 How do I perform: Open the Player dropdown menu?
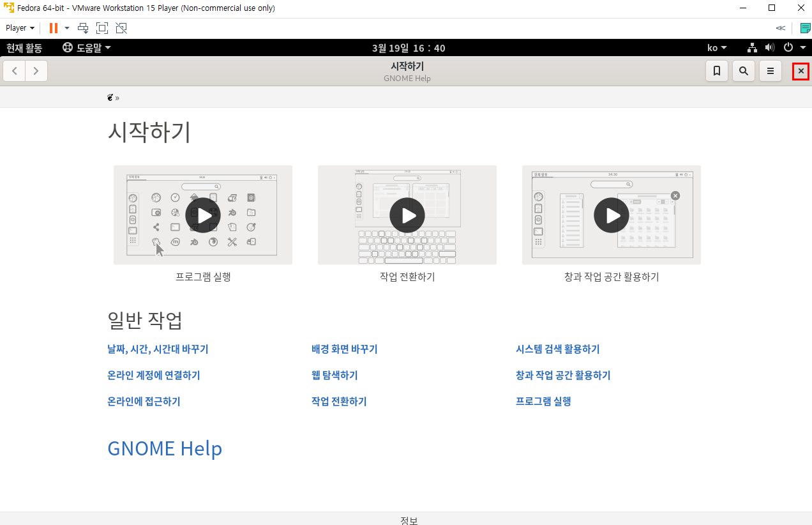pyautogui.click(x=20, y=28)
